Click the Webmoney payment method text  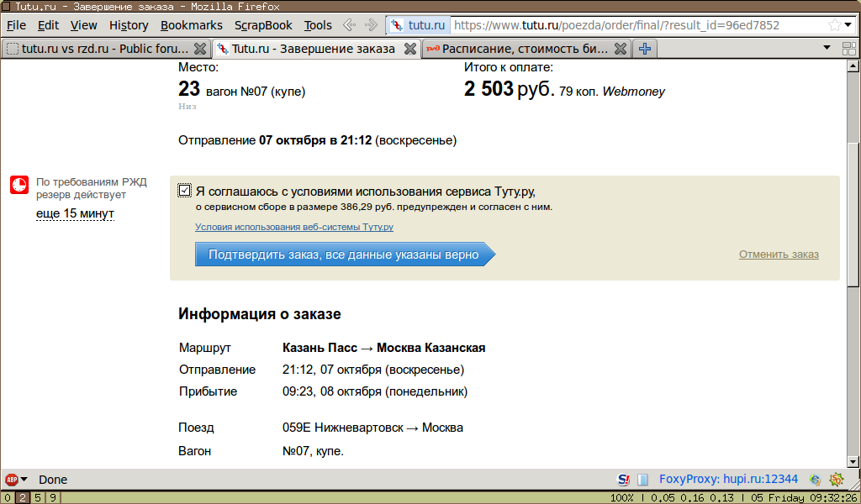click(x=634, y=92)
